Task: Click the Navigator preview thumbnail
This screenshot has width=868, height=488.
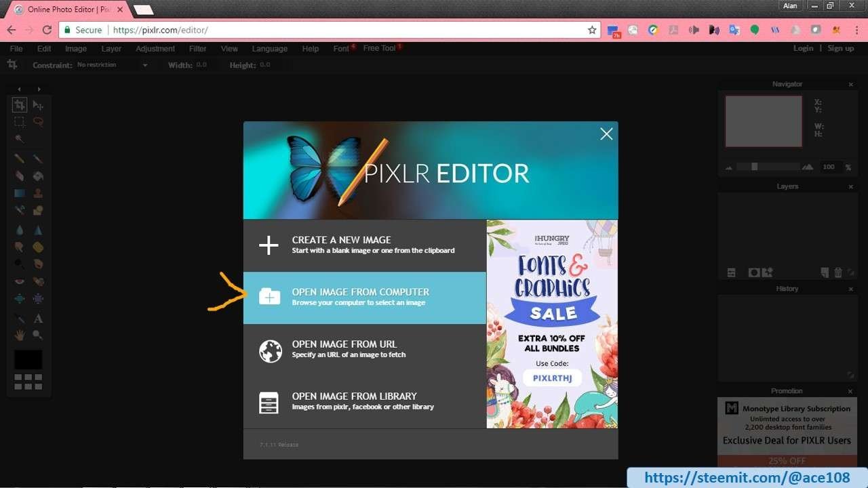Action: pos(764,121)
